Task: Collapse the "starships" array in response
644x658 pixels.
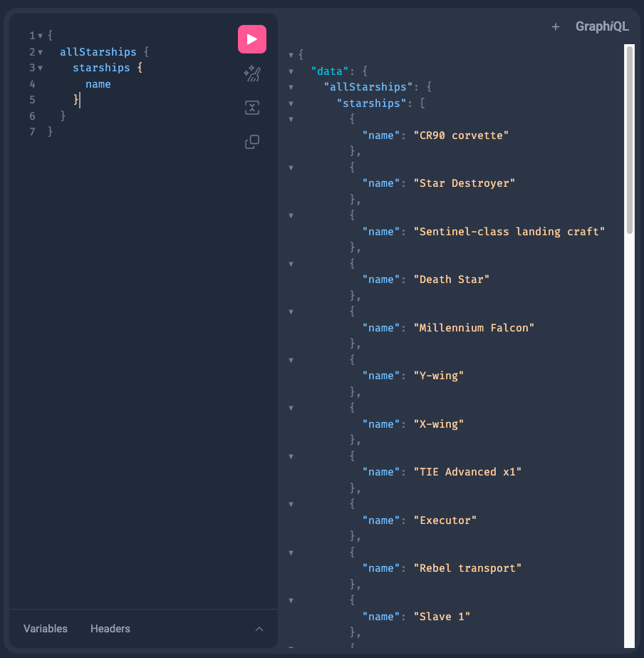Action: 291,103
